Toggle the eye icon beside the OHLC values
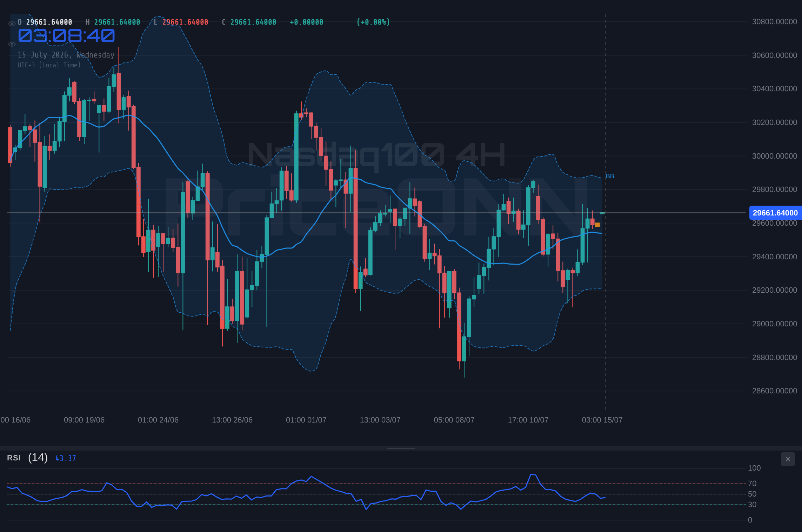The image size is (802, 532). pyautogui.click(x=12, y=24)
